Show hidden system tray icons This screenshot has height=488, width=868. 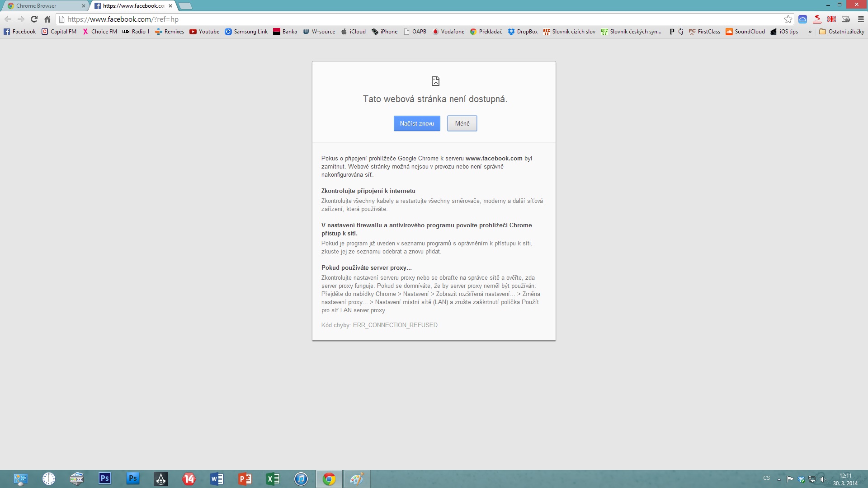tap(779, 479)
